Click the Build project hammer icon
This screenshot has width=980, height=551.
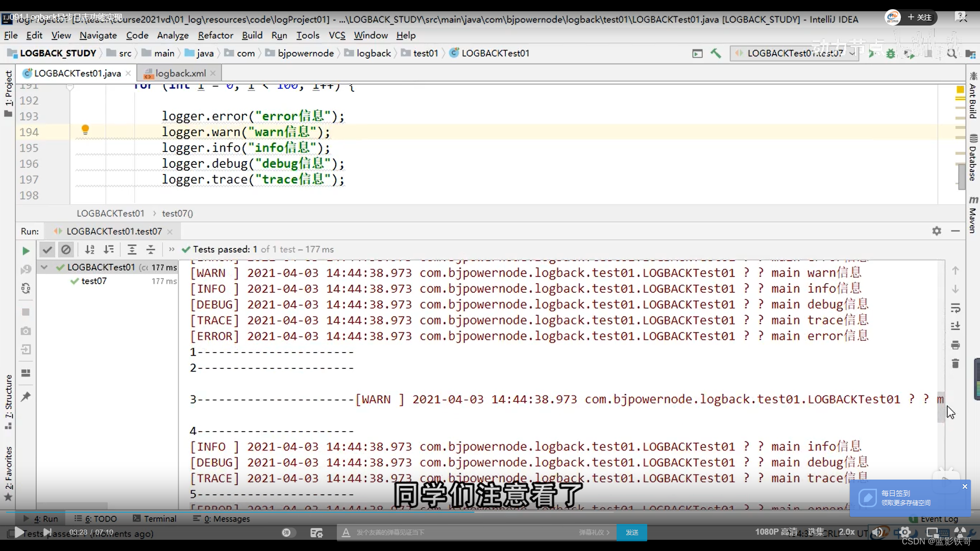point(716,53)
